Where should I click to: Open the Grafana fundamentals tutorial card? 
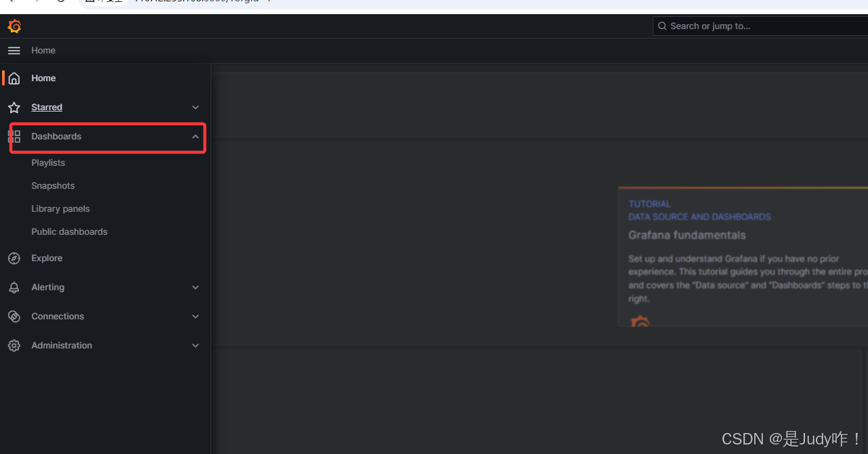[x=743, y=257]
